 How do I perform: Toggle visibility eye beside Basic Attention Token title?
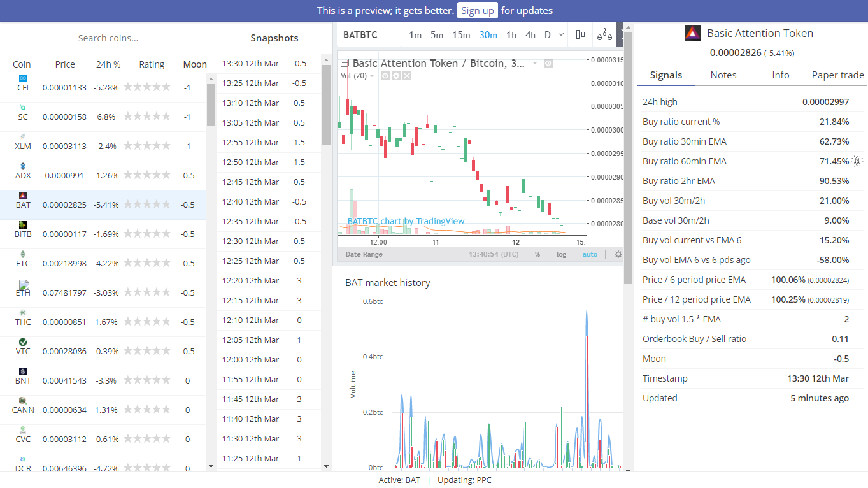[x=548, y=63]
